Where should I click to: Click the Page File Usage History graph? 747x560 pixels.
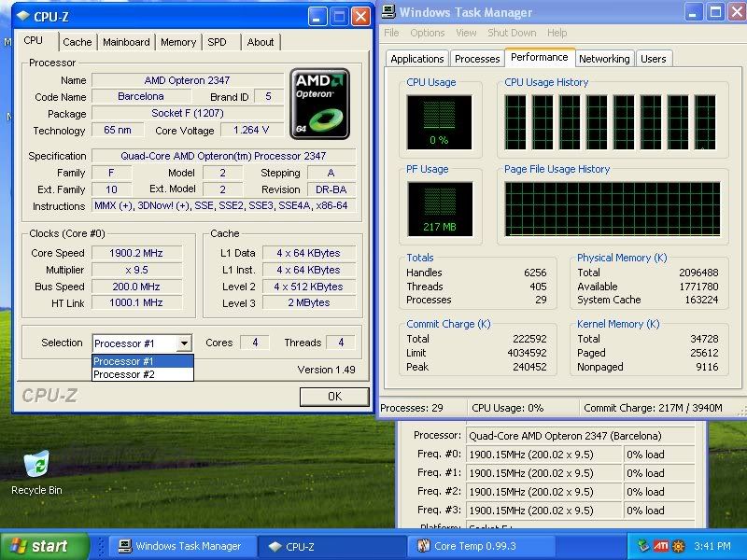[613, 208]
